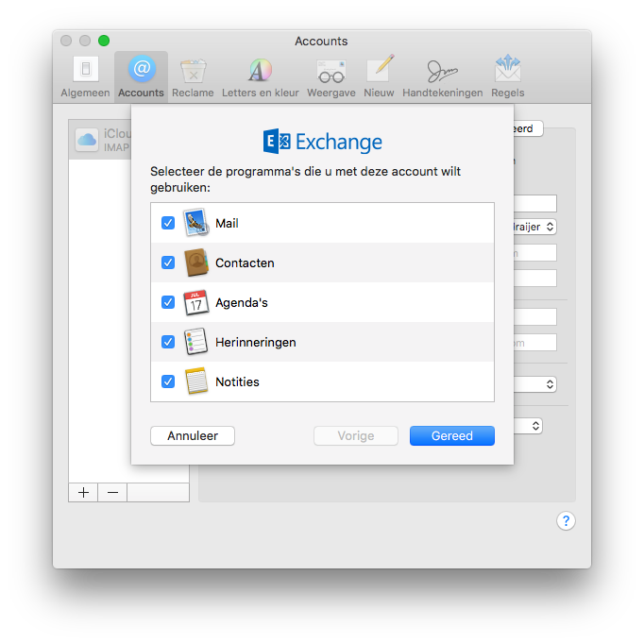This screenshot has height=644, width=644.
Task: Disable the Herinneringen checkbox
Action: (x=168, y=342)
